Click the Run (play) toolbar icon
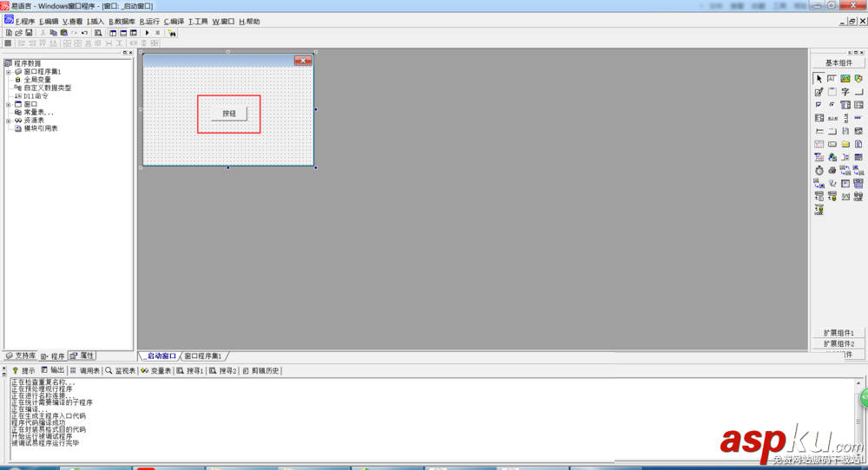868x470 pixels. coord(148,33)
